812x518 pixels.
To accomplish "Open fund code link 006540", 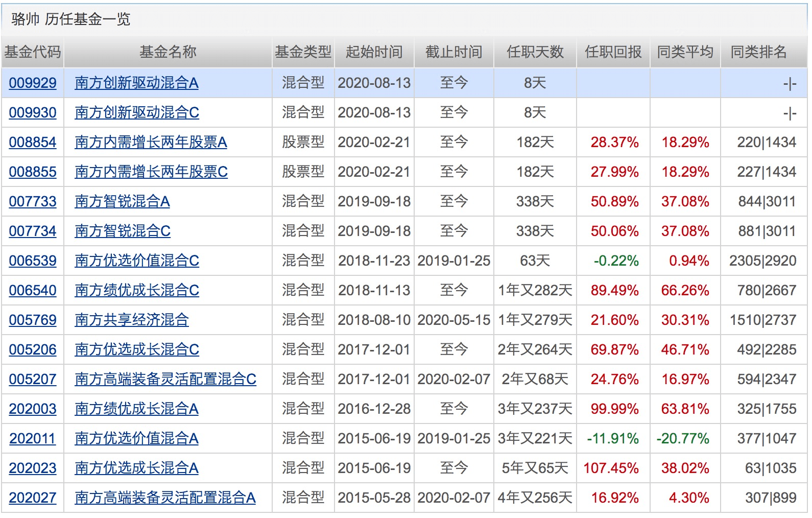I will [33, 290].
